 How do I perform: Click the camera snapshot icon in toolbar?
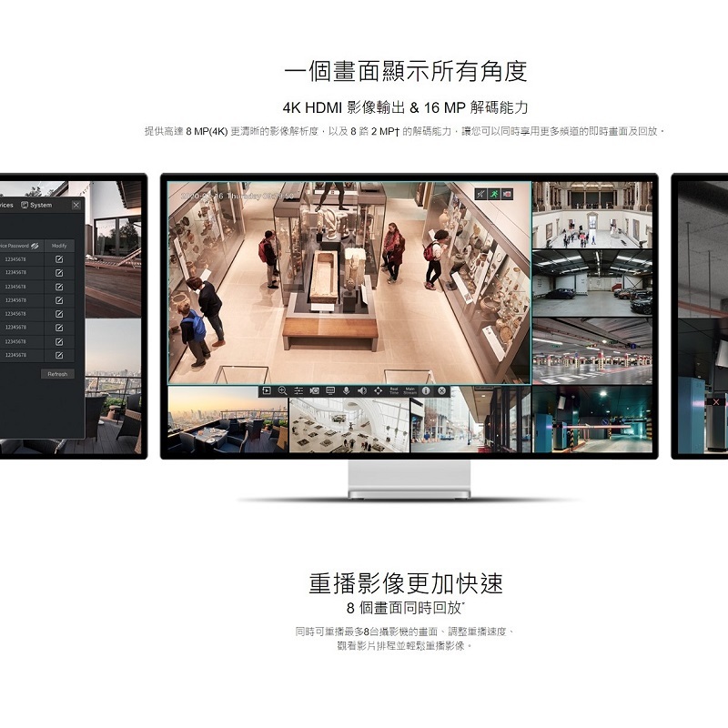(x=314, y=390)
